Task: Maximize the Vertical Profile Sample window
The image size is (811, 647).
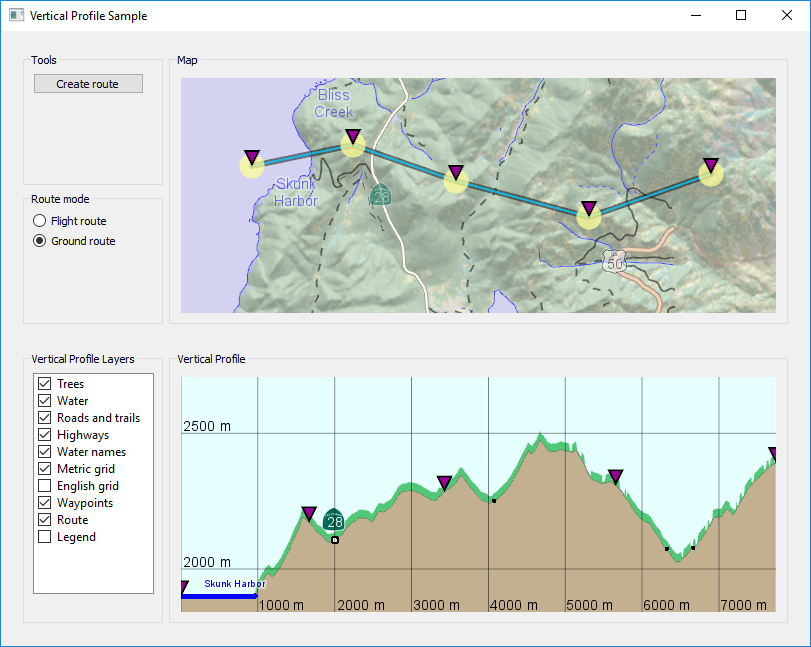Action: pyautogui.click(x=741, y=16)
